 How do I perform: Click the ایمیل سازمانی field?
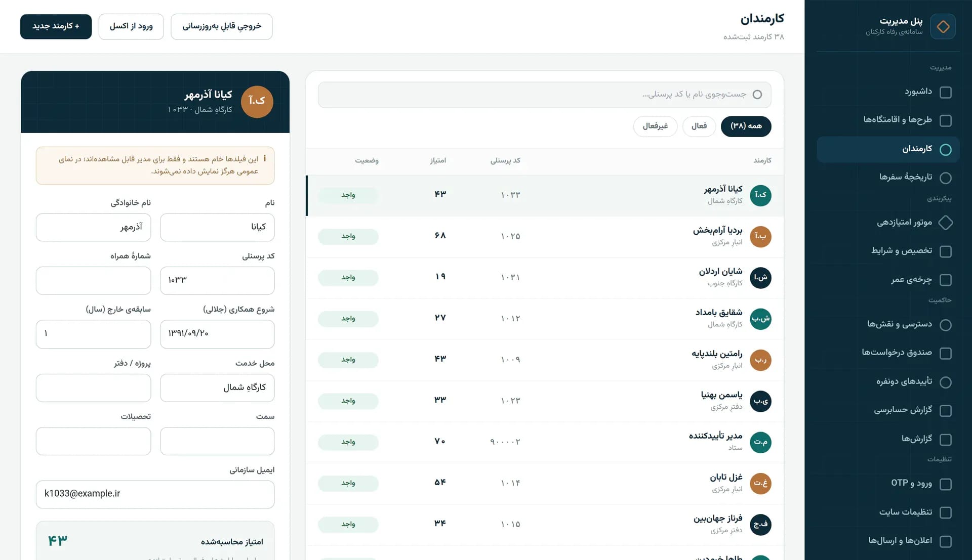(x=155, y=494)
